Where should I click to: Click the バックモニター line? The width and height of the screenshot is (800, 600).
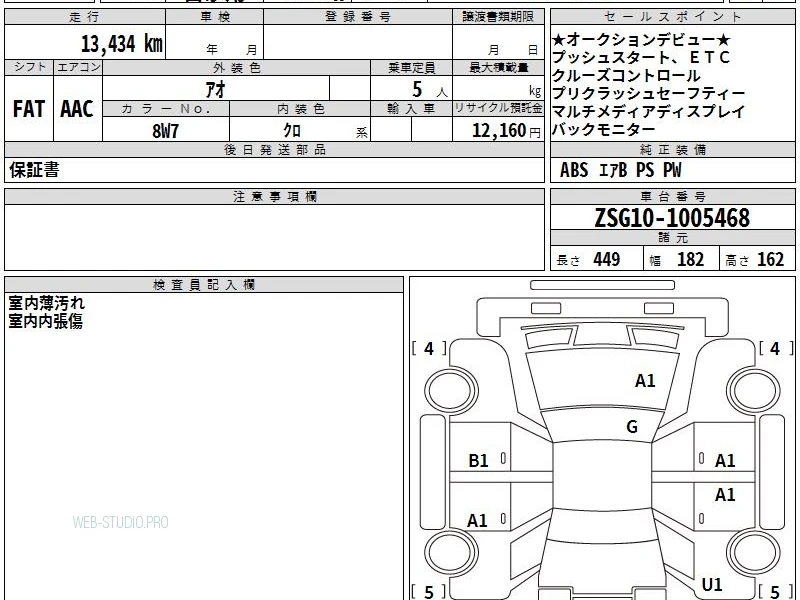(x=604, y=130)
